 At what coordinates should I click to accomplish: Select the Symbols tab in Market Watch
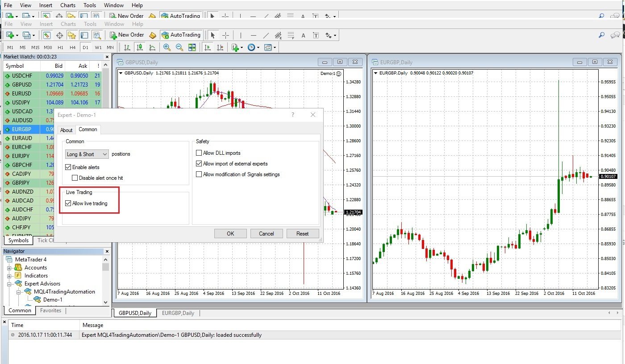(18, 240)
